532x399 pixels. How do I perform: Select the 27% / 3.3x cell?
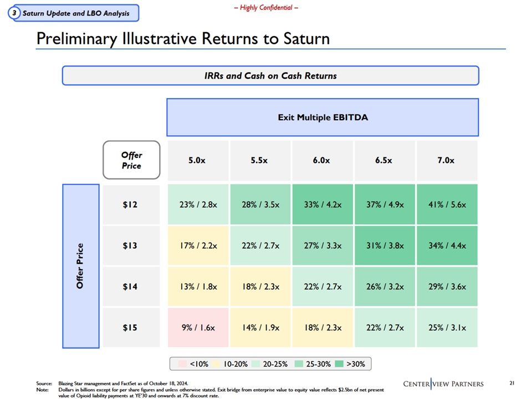[323, 245]
